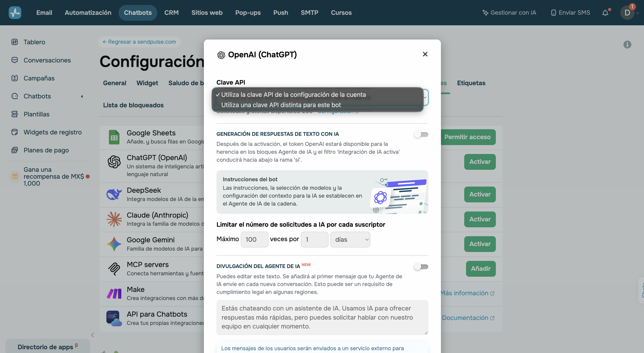The width and height of the screenshot is (644, 353).
Task: Click the gift reward icon
Action: tap(15, 176)
